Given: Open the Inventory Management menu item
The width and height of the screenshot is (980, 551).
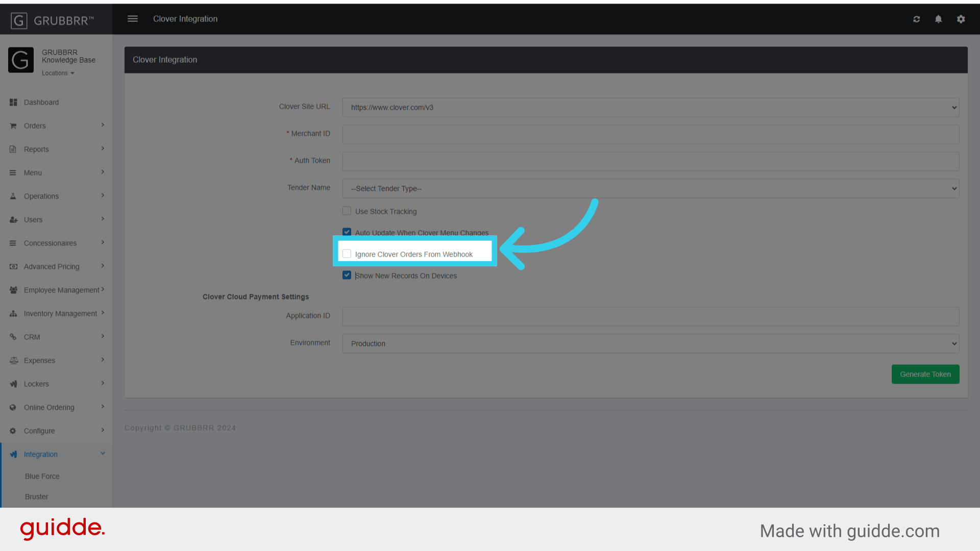Looking at the screenshot, I should click(x=56, y=314).
